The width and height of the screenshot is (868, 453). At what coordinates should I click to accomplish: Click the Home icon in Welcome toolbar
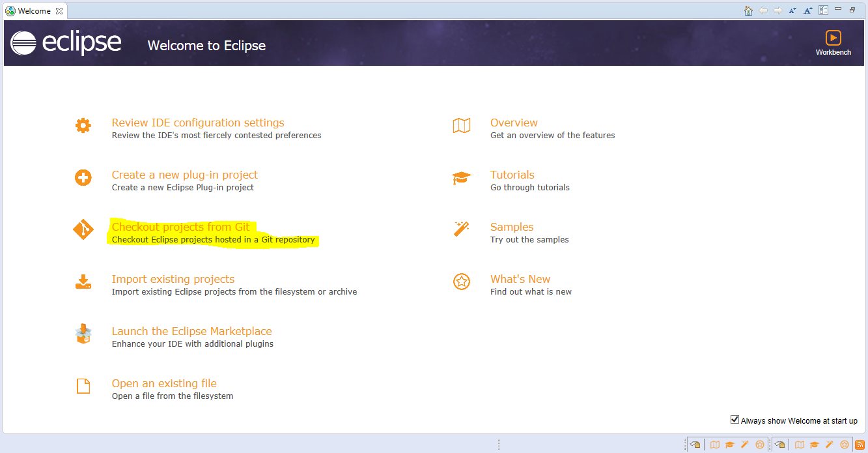pyautogui.click(x=748, y=10)
